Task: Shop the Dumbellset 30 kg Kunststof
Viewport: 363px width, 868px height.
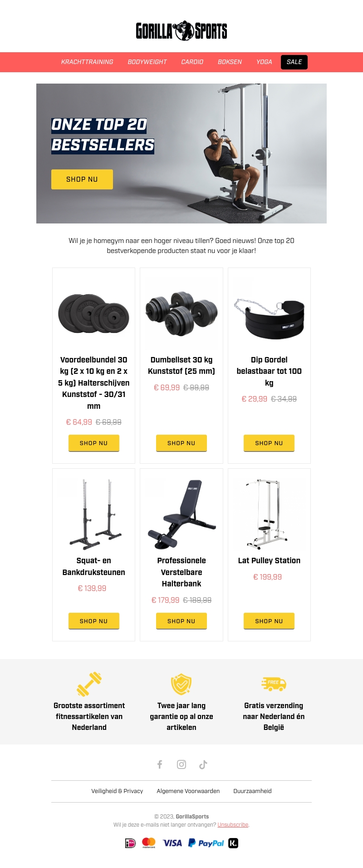Action: click(x=181, y=443)
